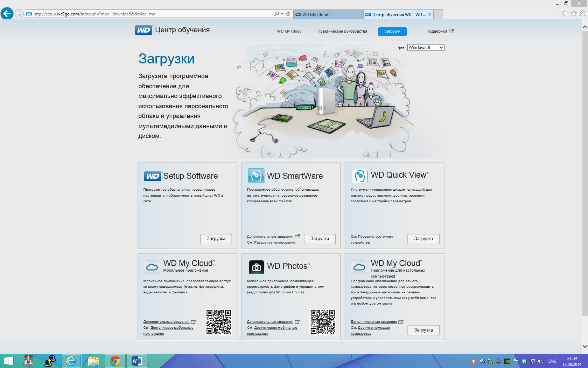Click the WD Quick View card icon

(x=359, y=176)
